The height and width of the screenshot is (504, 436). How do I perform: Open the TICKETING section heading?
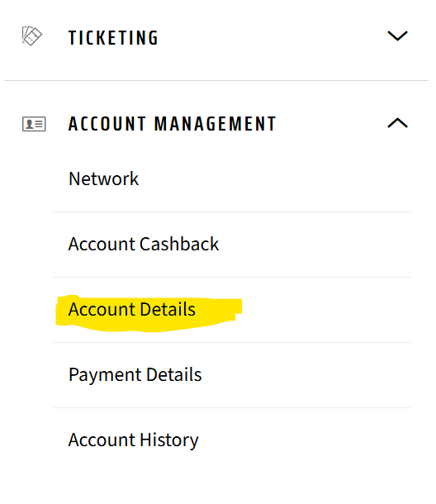(113, 38)
